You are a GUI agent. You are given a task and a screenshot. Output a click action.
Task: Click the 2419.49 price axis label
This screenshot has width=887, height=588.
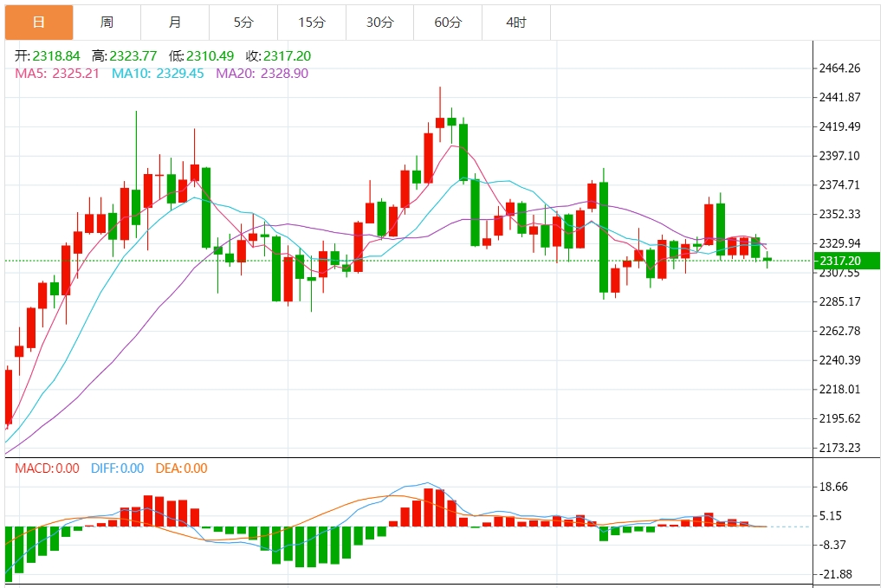pyautogui.click(x=839, y=126)
